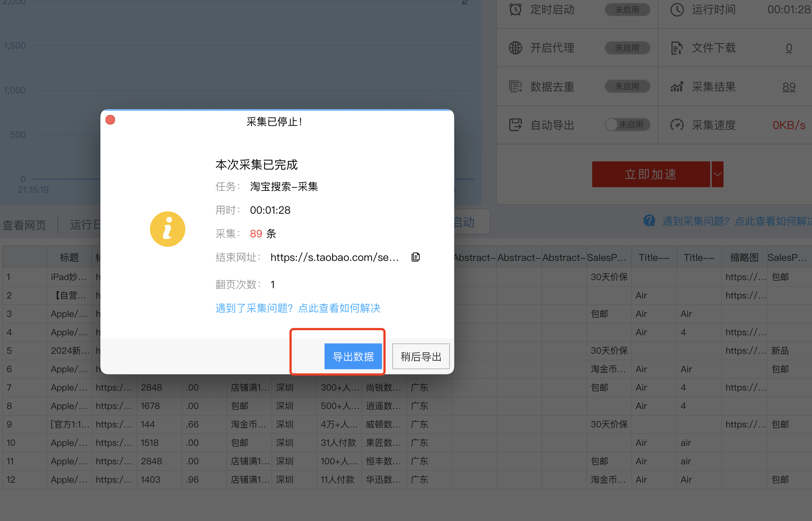Viewport: 812px width, 521px height.
Task: Click the data deduplication icon
Action: [515, 87]
